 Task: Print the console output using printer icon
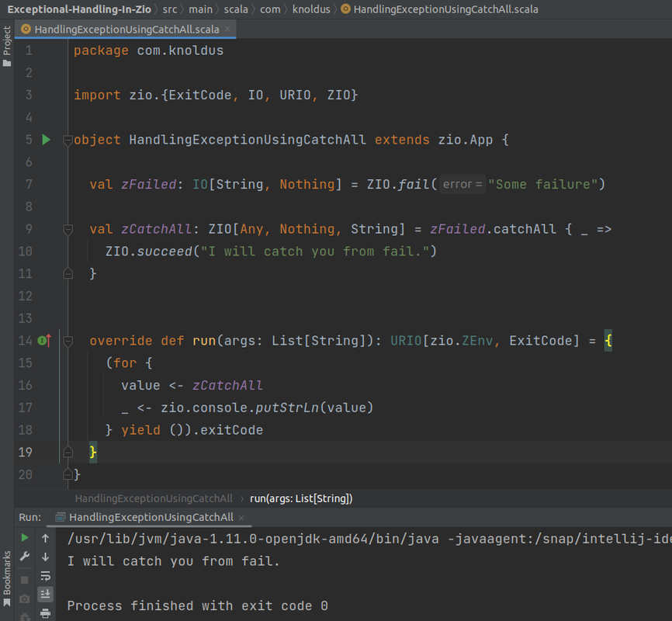coord(46,613)
